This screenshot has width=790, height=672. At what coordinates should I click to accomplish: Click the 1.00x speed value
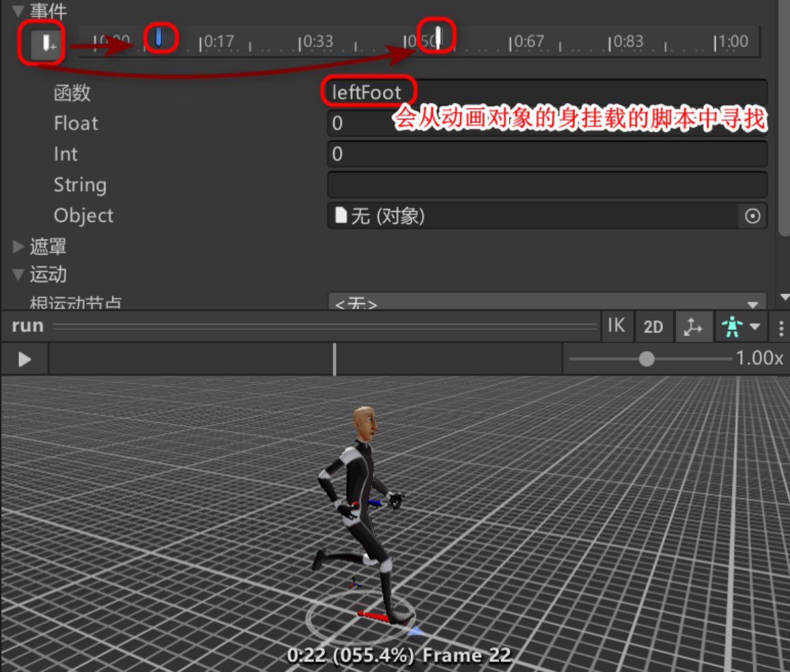759,358
